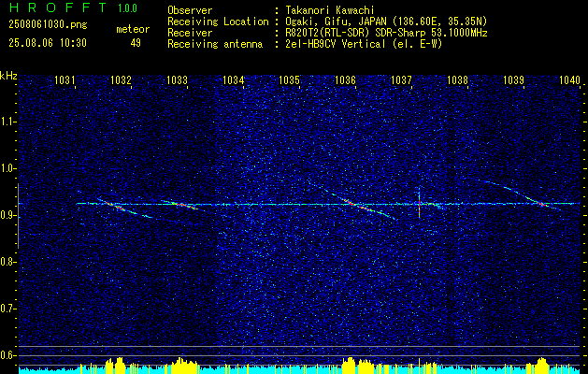Click time marker 1036
The image size is (588, 374).
345,79
